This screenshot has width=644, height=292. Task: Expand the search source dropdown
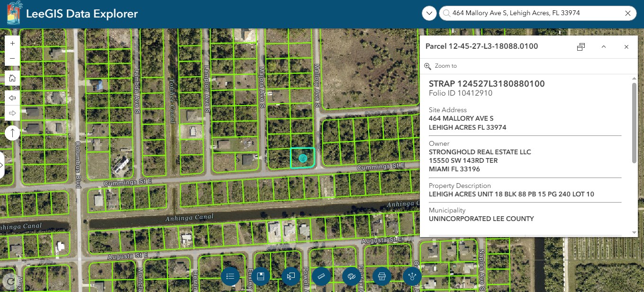click(429, 13)
